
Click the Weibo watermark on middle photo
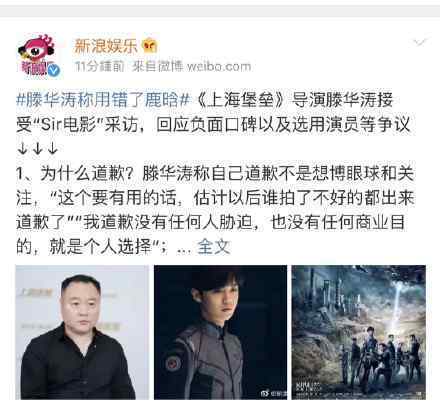point(273,394)
